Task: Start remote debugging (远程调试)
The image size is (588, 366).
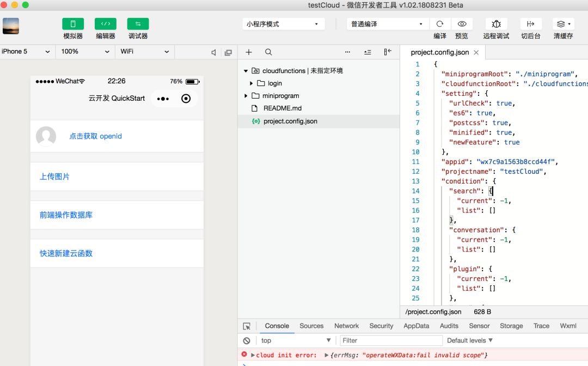Action: tap(496, 24)
